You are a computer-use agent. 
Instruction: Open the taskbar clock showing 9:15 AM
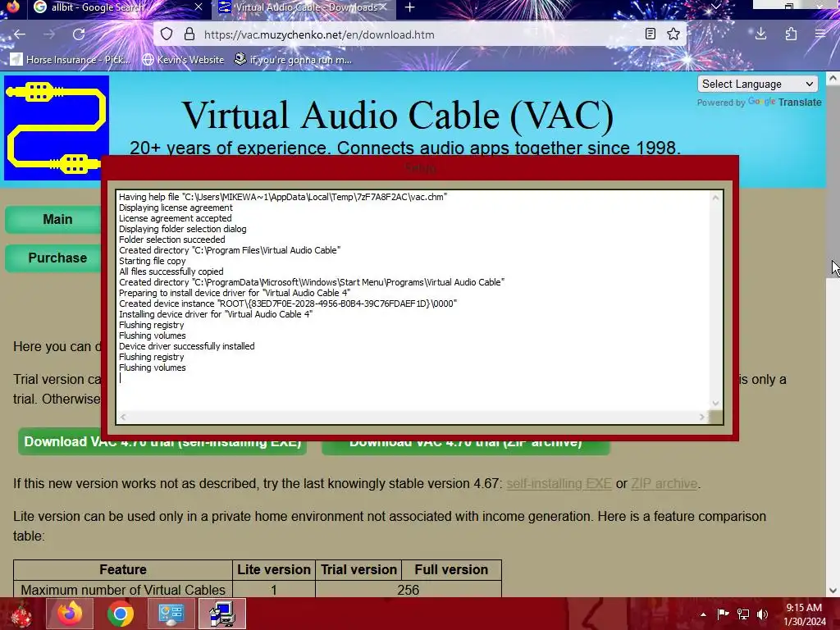(805, 614)
